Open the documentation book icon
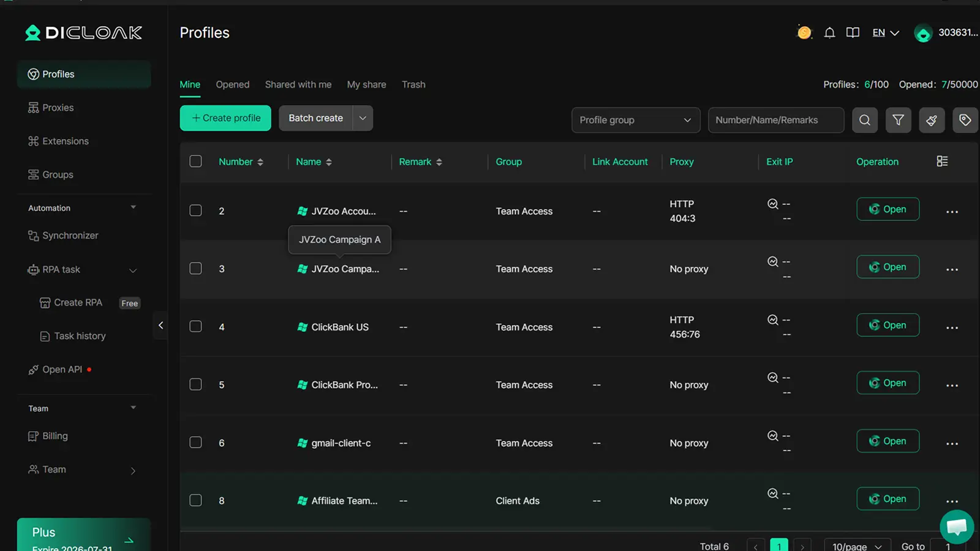This screenshot has width=980, height=551. [x=853, y=32]
